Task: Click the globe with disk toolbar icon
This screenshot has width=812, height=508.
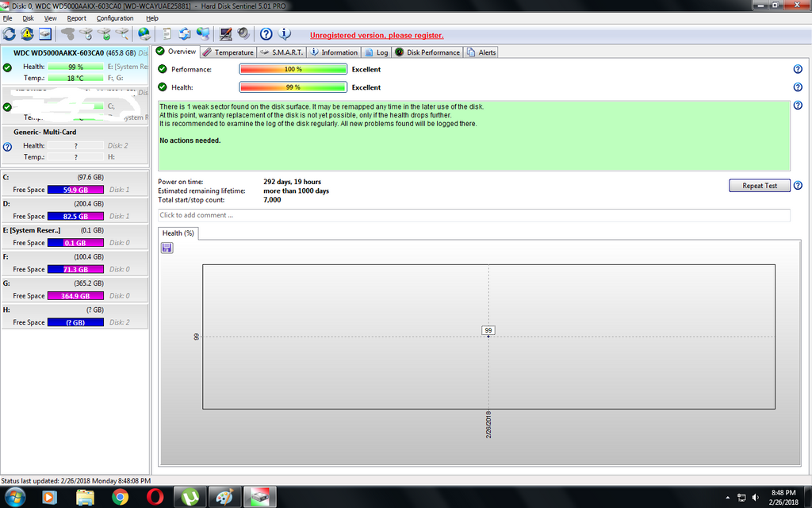Action: 144,34
